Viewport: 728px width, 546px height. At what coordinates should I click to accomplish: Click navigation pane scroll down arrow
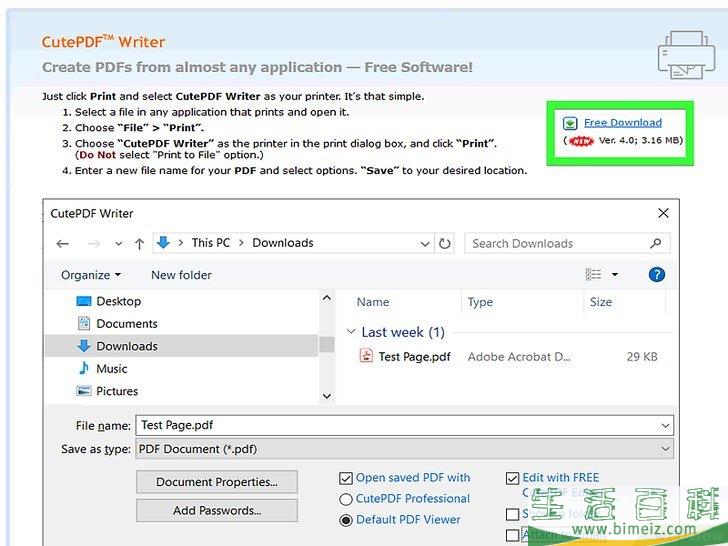[x=327, y=396]
